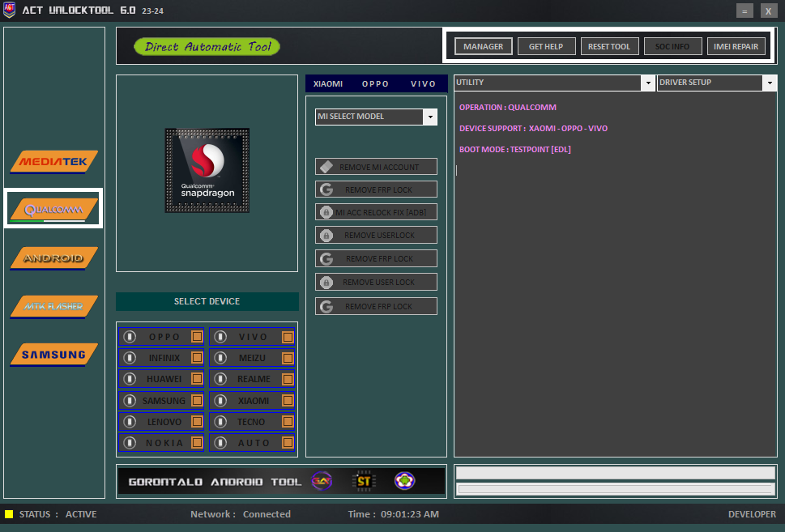This screenshot has width=785, height=532.
Task: Select the MediaTek chipset logo
Action: (53, 162)
